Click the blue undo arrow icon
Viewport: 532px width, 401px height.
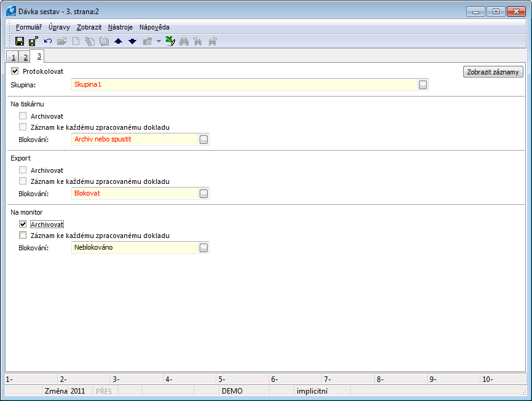47,41
